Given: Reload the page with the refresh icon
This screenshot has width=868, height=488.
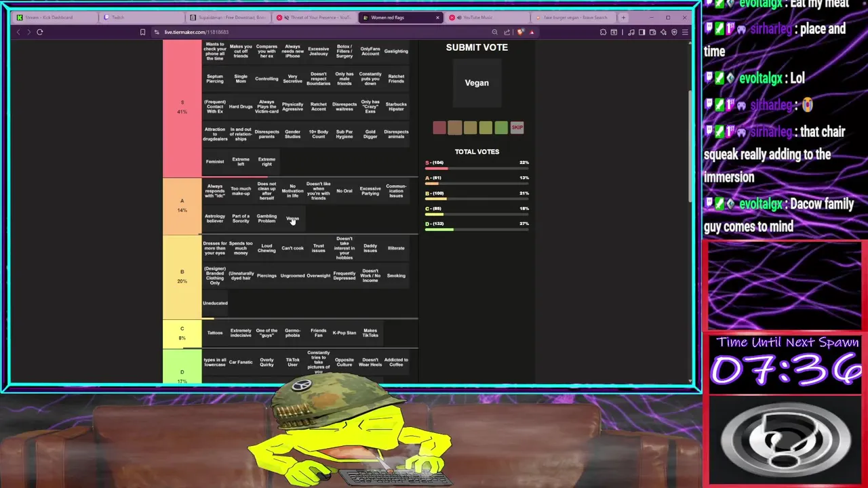Looking at the screenshot, I should tap(40, 32).
